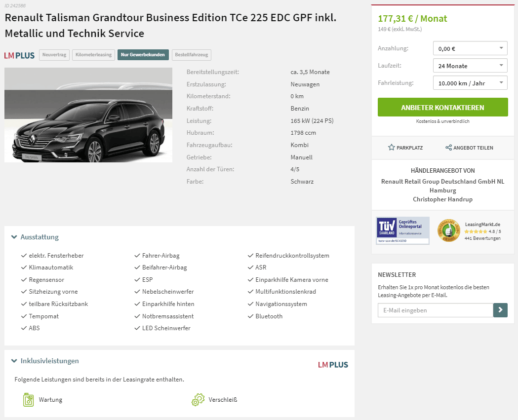Click the LM PLUS logo beside the tags

(x=19, y=55)
